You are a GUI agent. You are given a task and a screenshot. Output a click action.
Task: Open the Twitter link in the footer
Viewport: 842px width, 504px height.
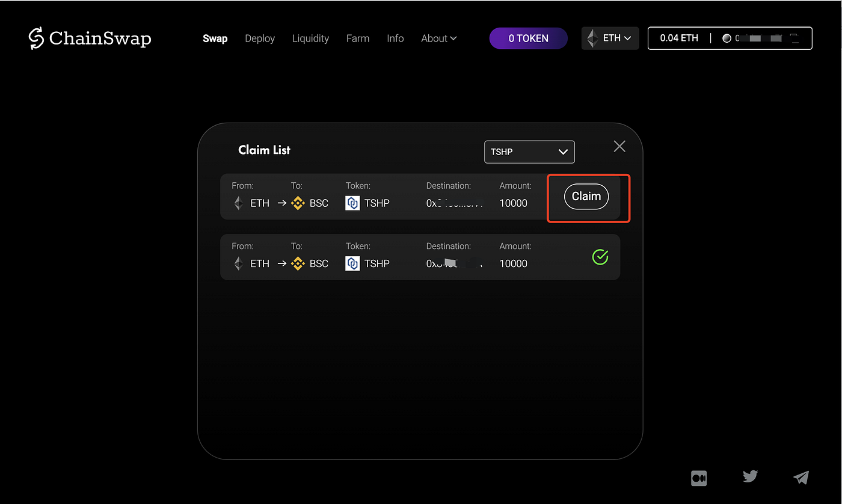pos(750,477)
